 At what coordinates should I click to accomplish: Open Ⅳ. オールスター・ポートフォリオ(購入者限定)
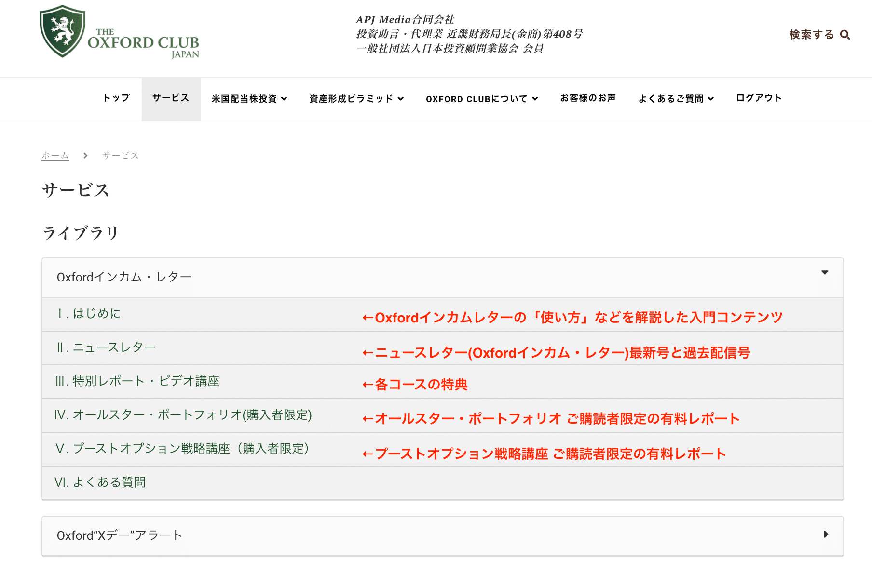[x=443, y=415]
